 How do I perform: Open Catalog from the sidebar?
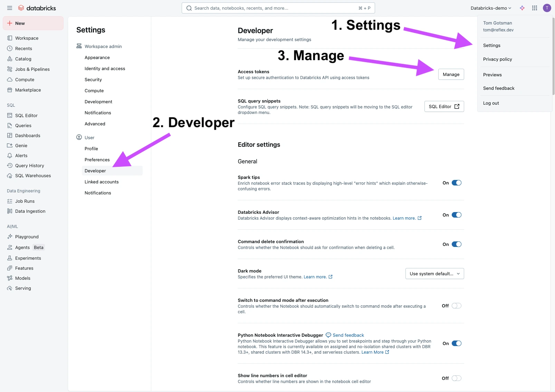[23, 59]
